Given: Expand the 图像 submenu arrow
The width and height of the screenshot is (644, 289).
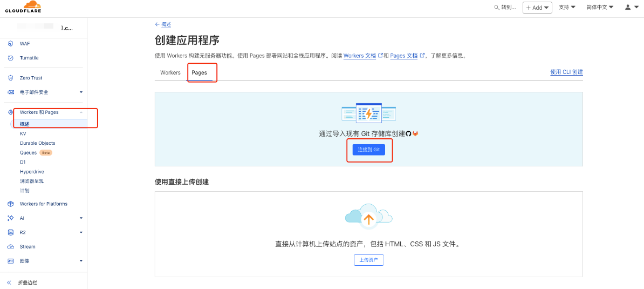Looking at the screenshot, I should (81, 260).
